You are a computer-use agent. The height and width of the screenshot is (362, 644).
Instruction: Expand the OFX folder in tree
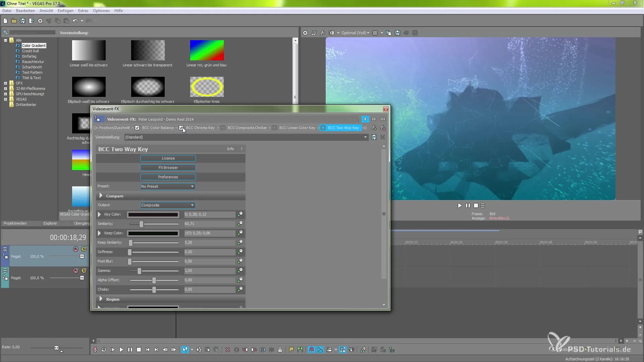[5, 83]
